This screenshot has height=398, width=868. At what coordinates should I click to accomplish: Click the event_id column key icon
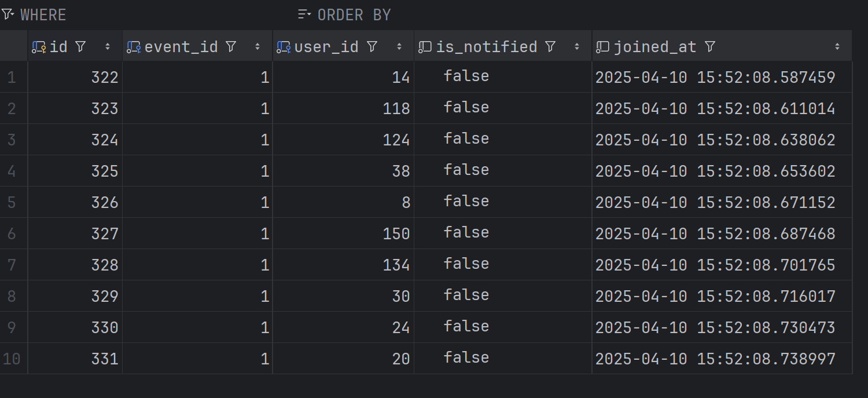pyautogui.click(x=134, y=47)
